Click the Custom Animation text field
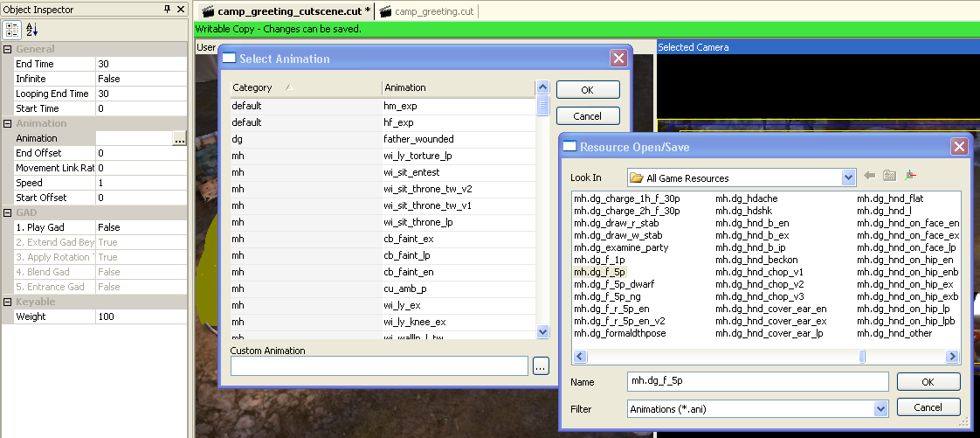Screen dimensions: 980x438 pos(379,365)
